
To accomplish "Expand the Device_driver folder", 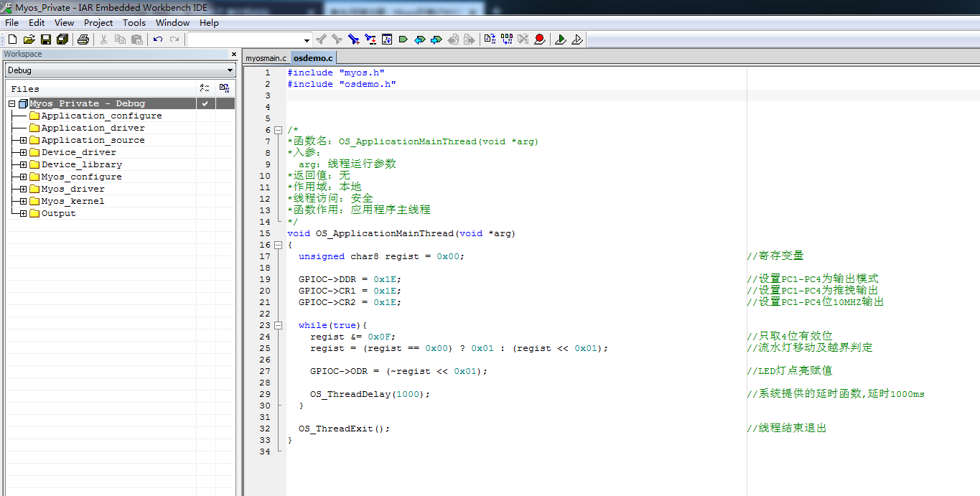I will click(23, 152).
